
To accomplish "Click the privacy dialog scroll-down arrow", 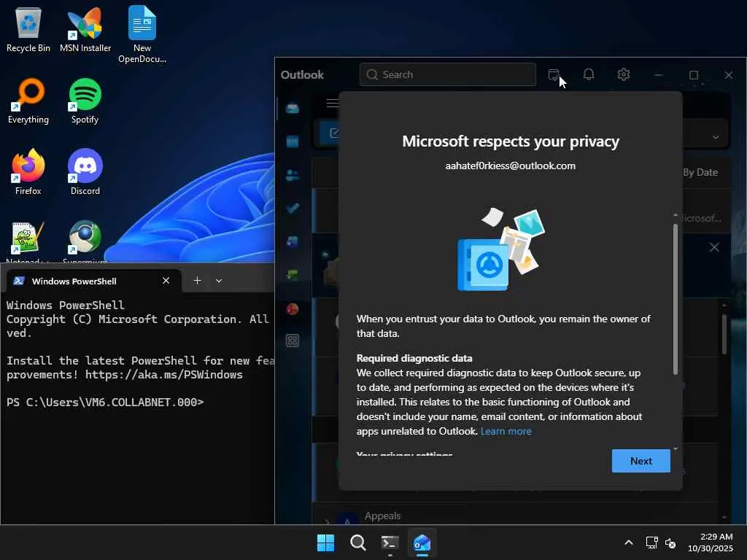I will pos(675,449).
